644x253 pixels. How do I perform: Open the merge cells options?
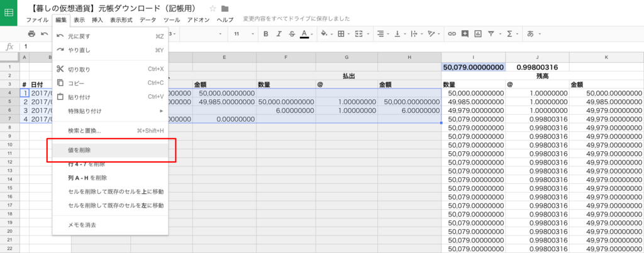pos(360,34)
